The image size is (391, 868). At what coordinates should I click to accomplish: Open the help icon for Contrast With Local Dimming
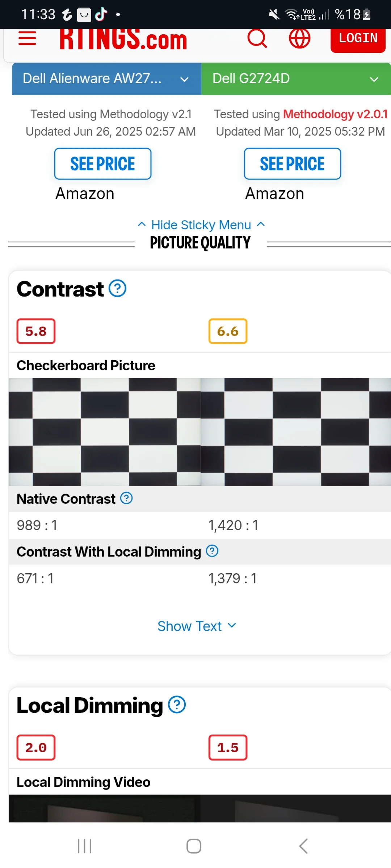212,551
